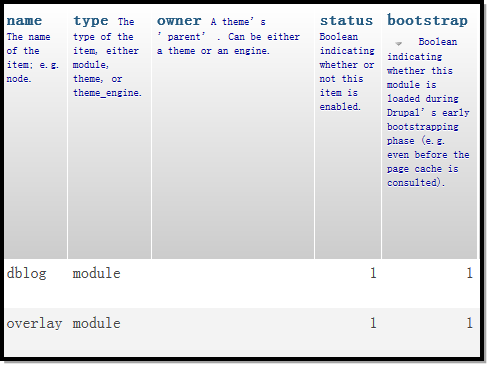The width and height of the screenshot is (488, 365).
Task: Click the 'page cache is consulted' description
Action: pos(423,176)
